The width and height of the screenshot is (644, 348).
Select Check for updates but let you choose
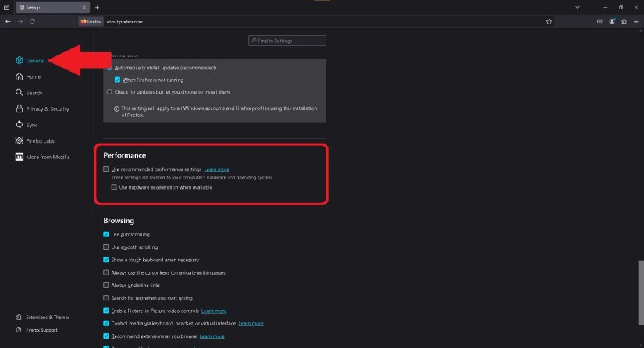coord(109,92)
